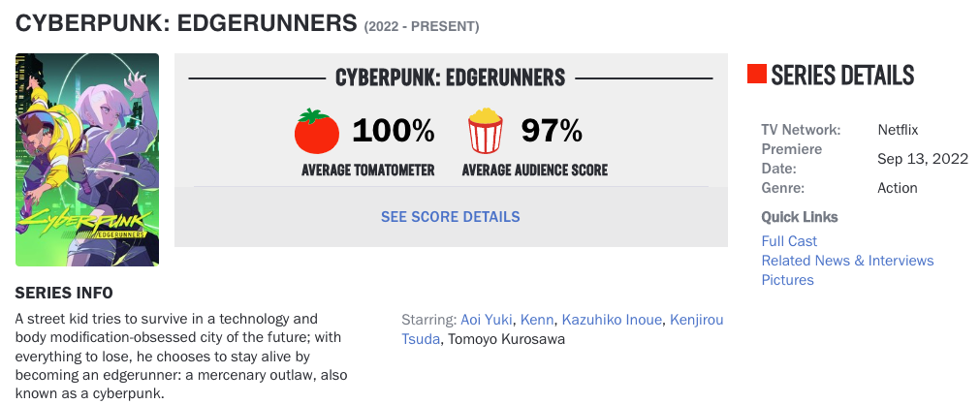Open the Pictures quick link
The height and width of the screenshot is (404, 980).
tap(787, 280)
